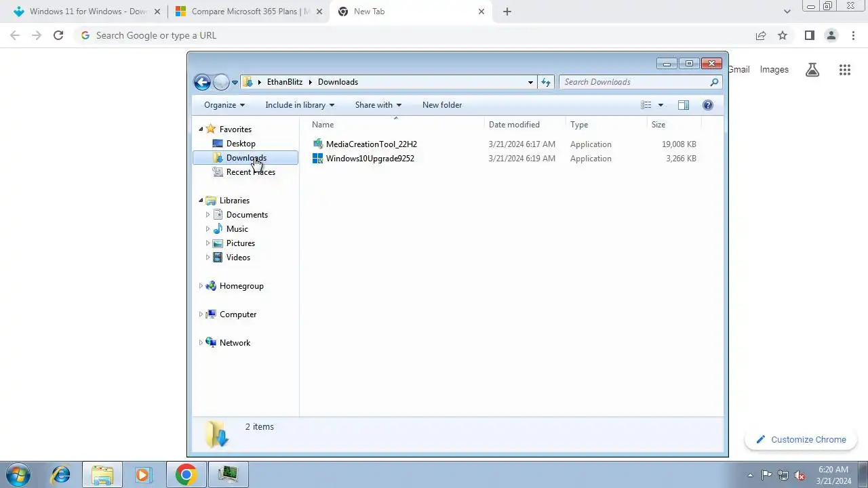Select the MediaCreationTool_22H2 file

[x=371, y=144]
